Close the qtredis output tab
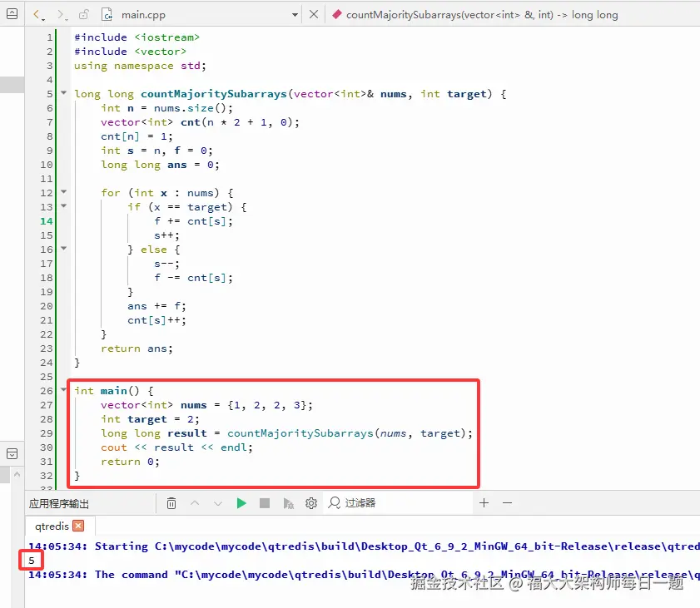 tap(78, 526)
